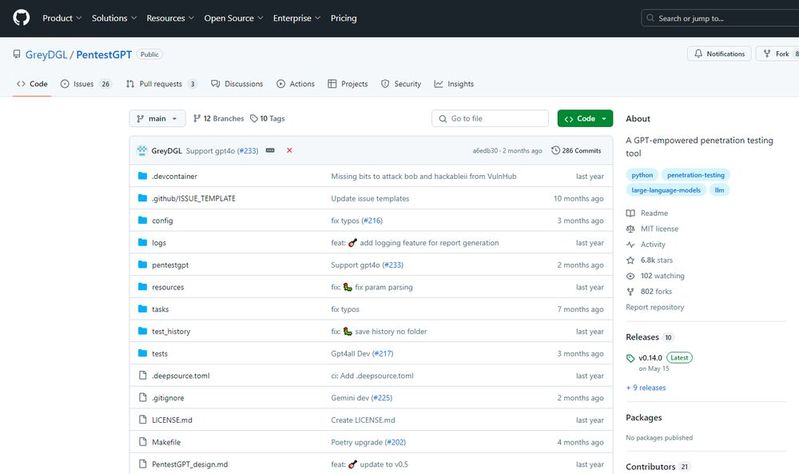Switch to the Code tab

pyautogui.click(x=32, y=84)
